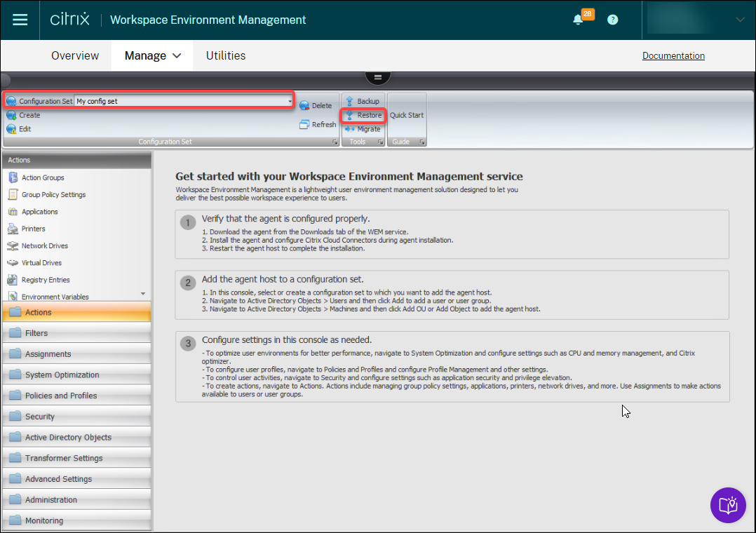Click the help question mark icon
This screenshot has height=533, width=756.
(612, 20)
